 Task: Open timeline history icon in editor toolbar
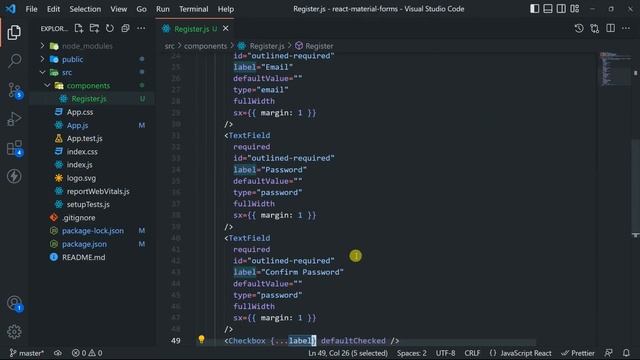click(x=579, y=28)
